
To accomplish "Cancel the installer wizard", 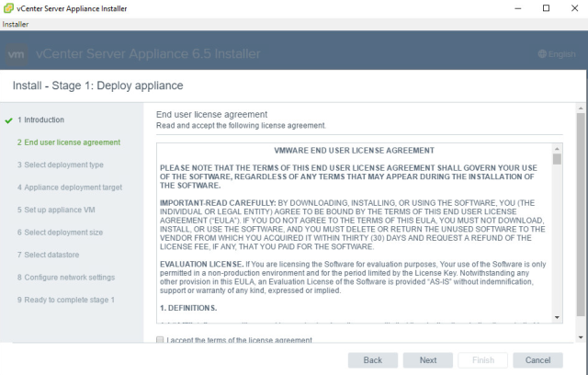I will pyautogui.click(x=537, y=360).
